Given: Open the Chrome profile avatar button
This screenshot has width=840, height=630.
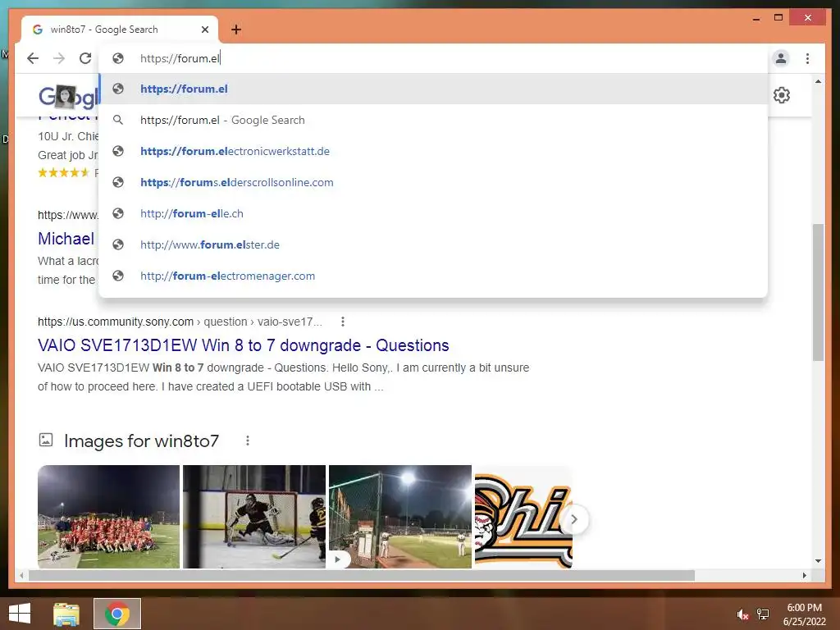Looking at the screenshot, I should point(781,58).
